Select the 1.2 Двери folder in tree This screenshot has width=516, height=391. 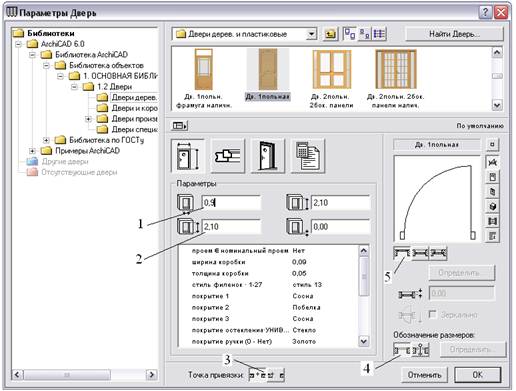pyautogui.click(x=107, y=87)
